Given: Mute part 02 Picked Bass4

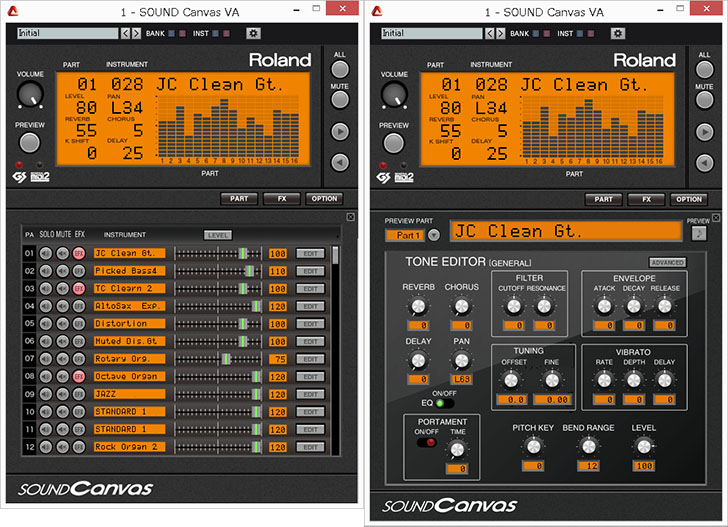Looking at the screenshot, I should 62,271.
